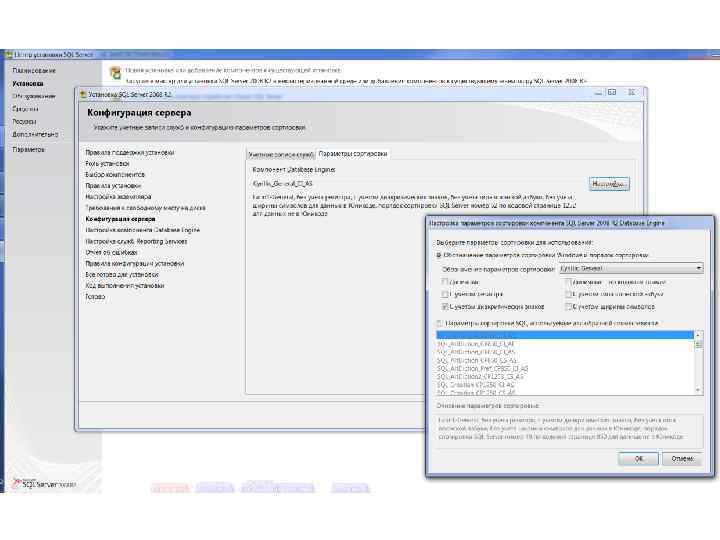720x540 pixels.
Task: Open Обслуживание in Installation Center sidebar
Action: pos(34,96)
